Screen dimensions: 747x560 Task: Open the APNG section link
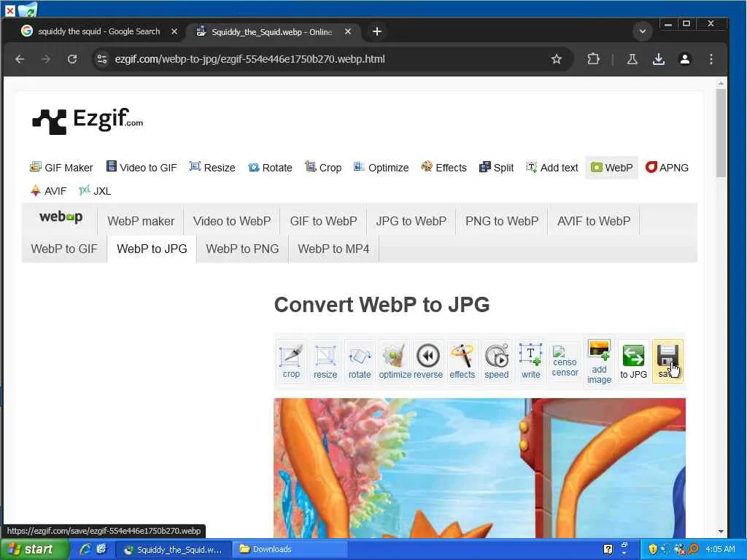pos(667,168)
